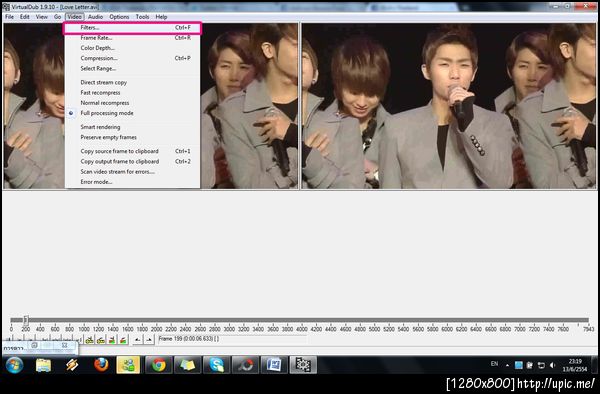Viewport: 600px width, 394px height.
Task: Click timeline at frame 4000 mark
Action: coord(302,329)
